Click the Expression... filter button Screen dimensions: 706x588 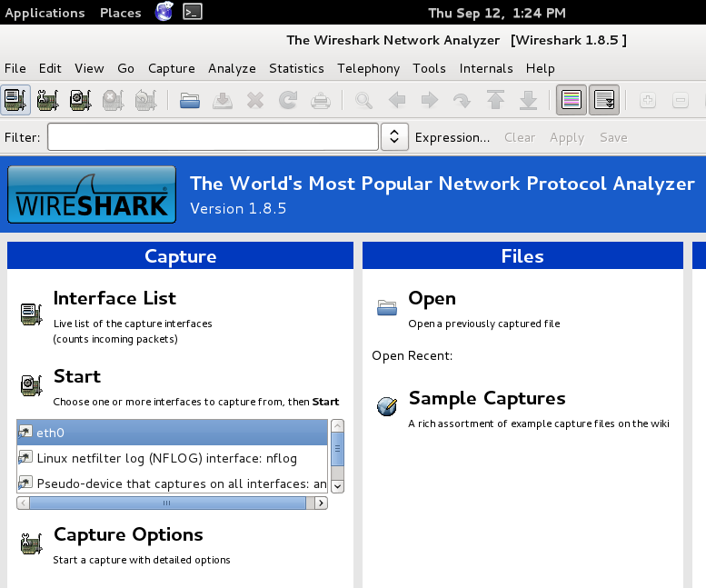pyautogui.click(x=452, y=137)
